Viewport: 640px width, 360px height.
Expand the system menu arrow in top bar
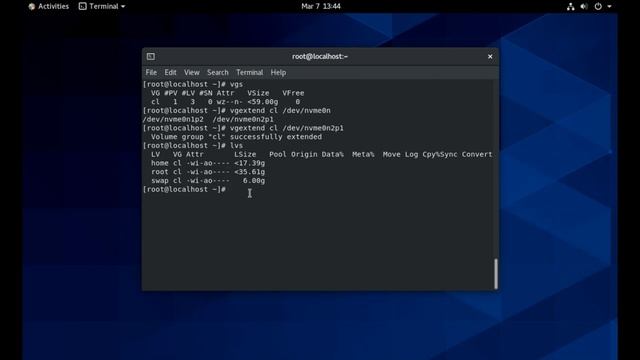(609, 7)
